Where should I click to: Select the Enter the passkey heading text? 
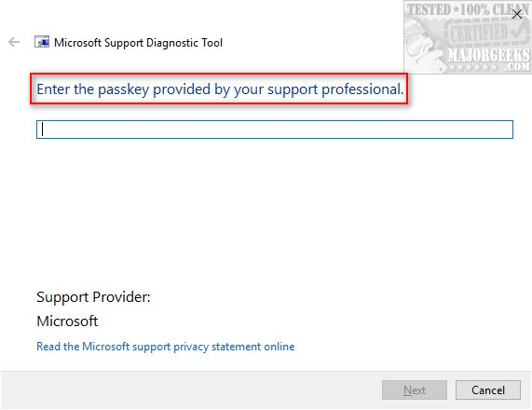click(220, 89)
